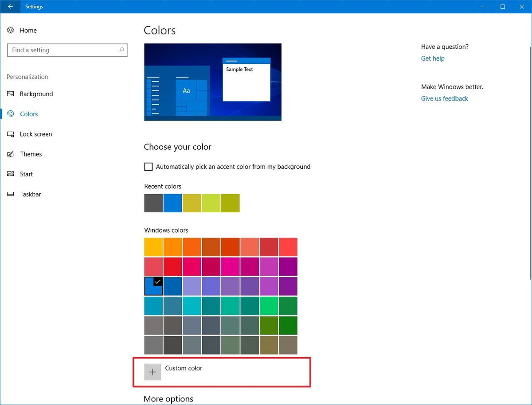Click the Start tiles icon in the sidebar

tap(11, 174)
